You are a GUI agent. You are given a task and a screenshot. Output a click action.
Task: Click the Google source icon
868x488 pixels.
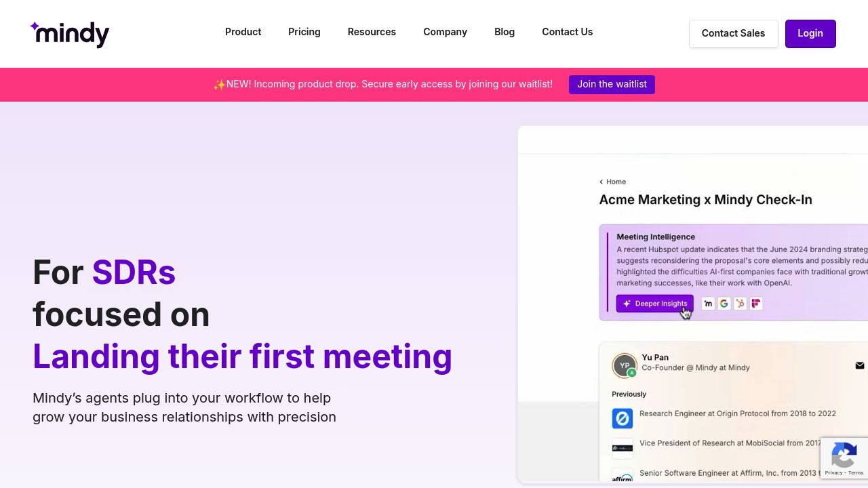point(724,304)
